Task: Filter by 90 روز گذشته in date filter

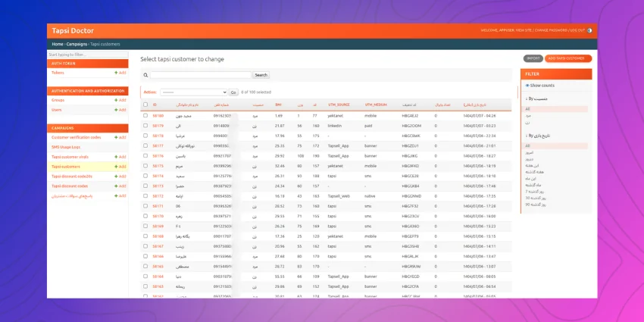Action: 535,204
